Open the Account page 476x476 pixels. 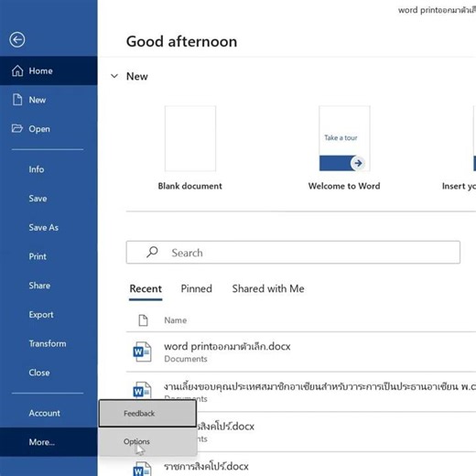click(45, 413)
